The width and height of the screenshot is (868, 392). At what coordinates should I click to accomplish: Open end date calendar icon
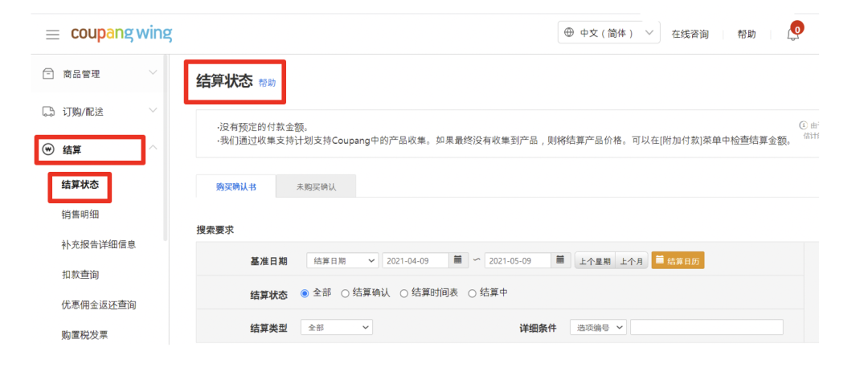click(560, 259)
